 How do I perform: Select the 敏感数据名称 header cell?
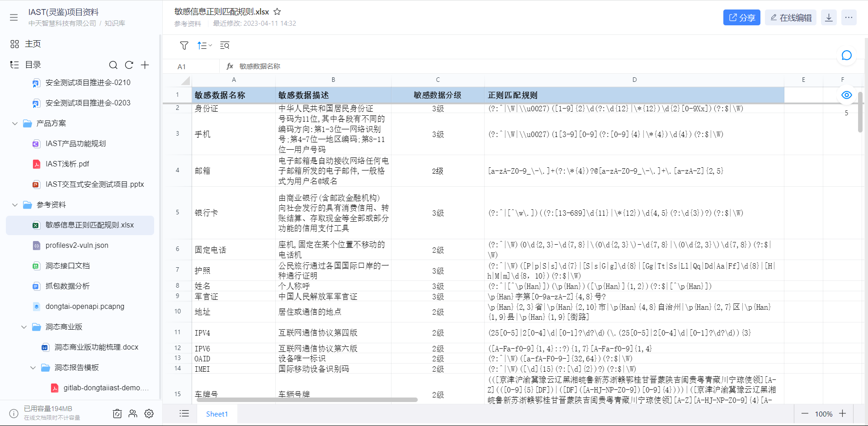(x=234, y=95)
